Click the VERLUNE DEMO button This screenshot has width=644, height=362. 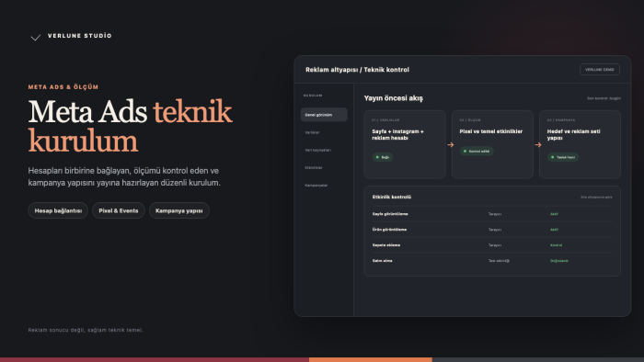click(600, 70)
